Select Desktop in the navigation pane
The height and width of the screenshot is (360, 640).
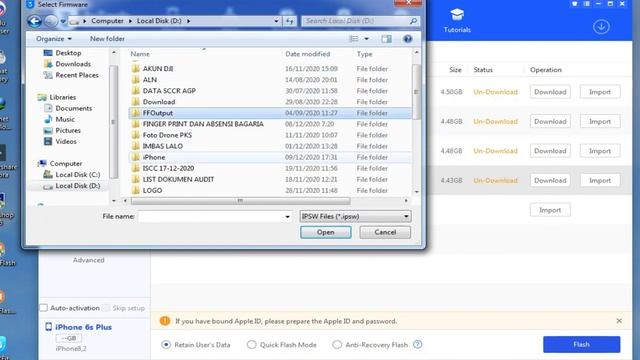point(62,53)
